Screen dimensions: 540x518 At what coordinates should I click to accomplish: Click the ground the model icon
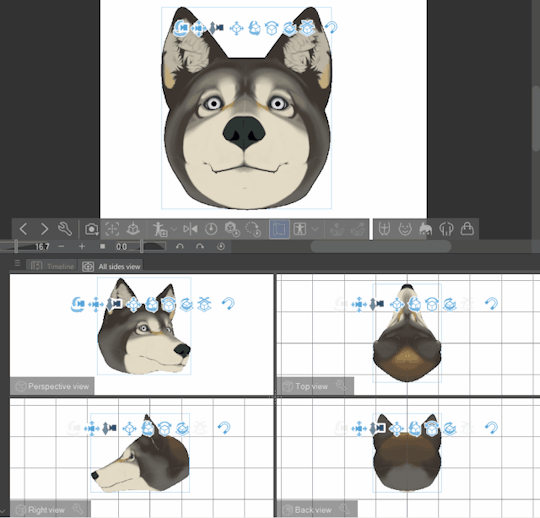(133, 229)
